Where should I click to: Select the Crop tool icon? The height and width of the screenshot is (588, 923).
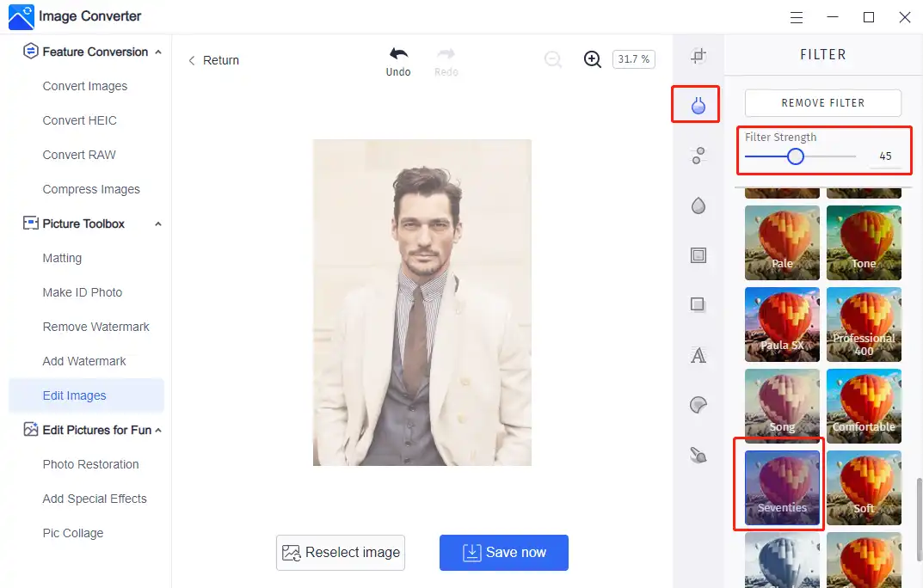698,56
